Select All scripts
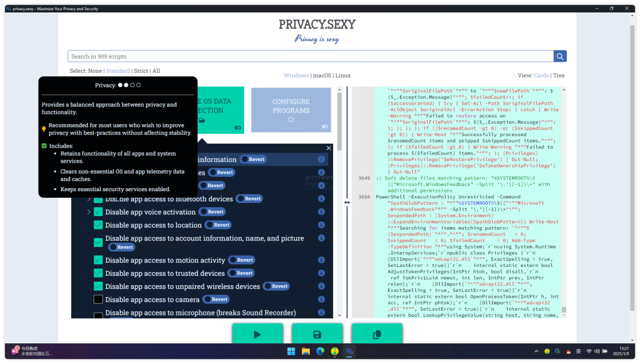 156,71
